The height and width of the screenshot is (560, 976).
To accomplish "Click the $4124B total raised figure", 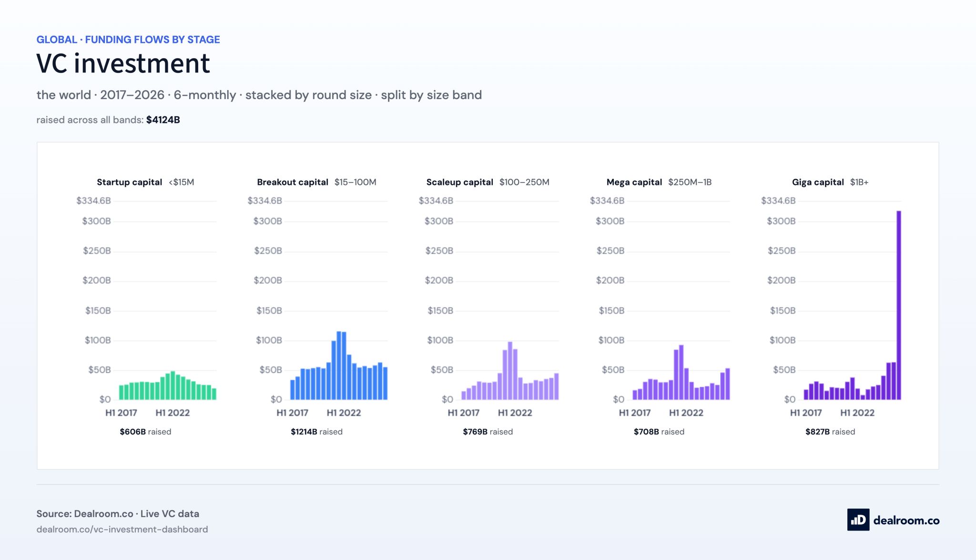I will click(x=163, y=120).
